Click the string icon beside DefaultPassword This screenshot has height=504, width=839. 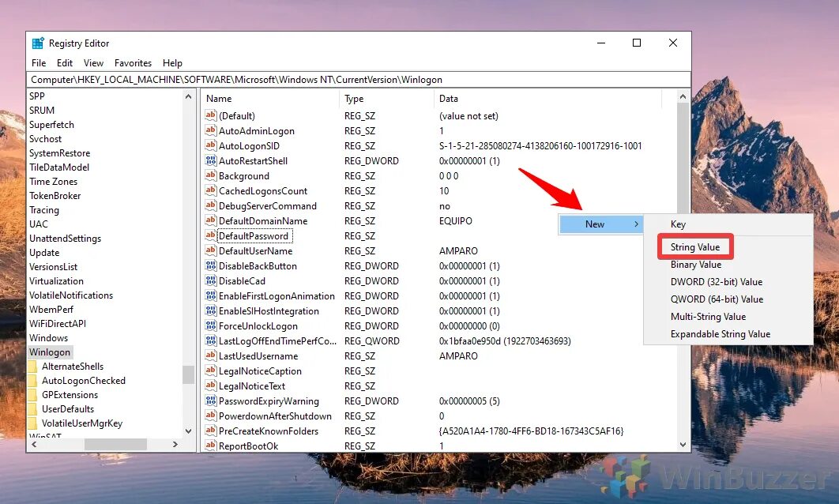pyautogui.click(x=211, y=235)
